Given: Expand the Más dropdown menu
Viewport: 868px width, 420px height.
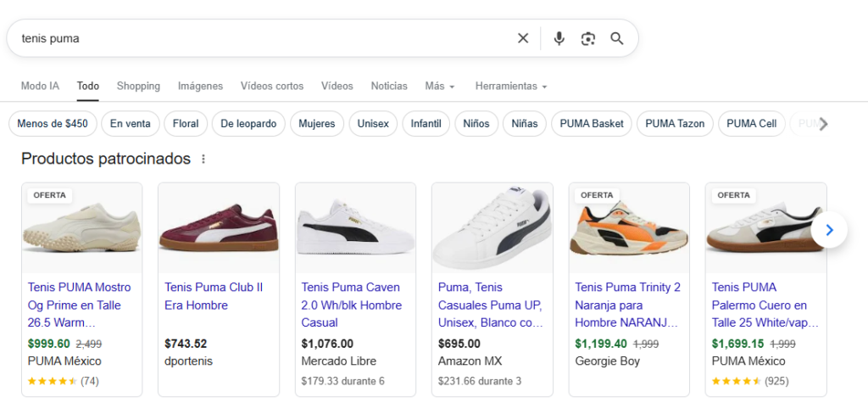Looking at the screenshot, I should (440, 87).
